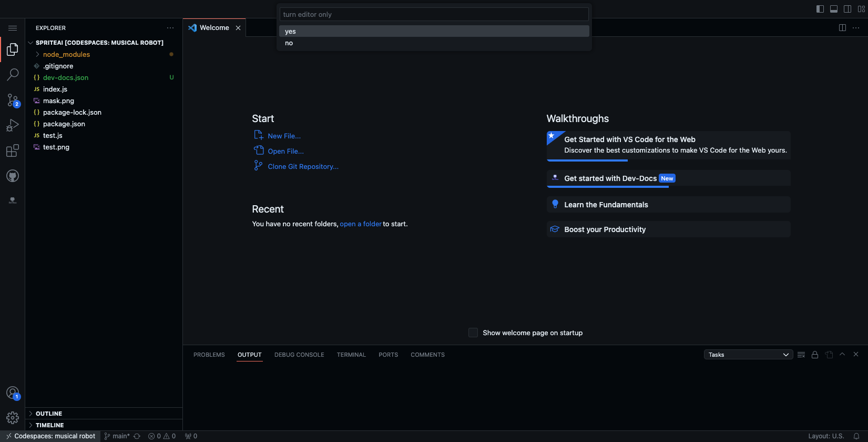The height and width of the screenshot is (442, 868).
Task: Open the Manage gear menu
Action: coord(13,418)
